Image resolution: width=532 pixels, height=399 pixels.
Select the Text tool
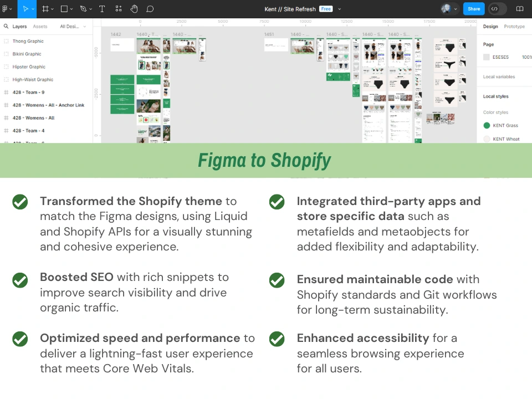pos(102,9)
